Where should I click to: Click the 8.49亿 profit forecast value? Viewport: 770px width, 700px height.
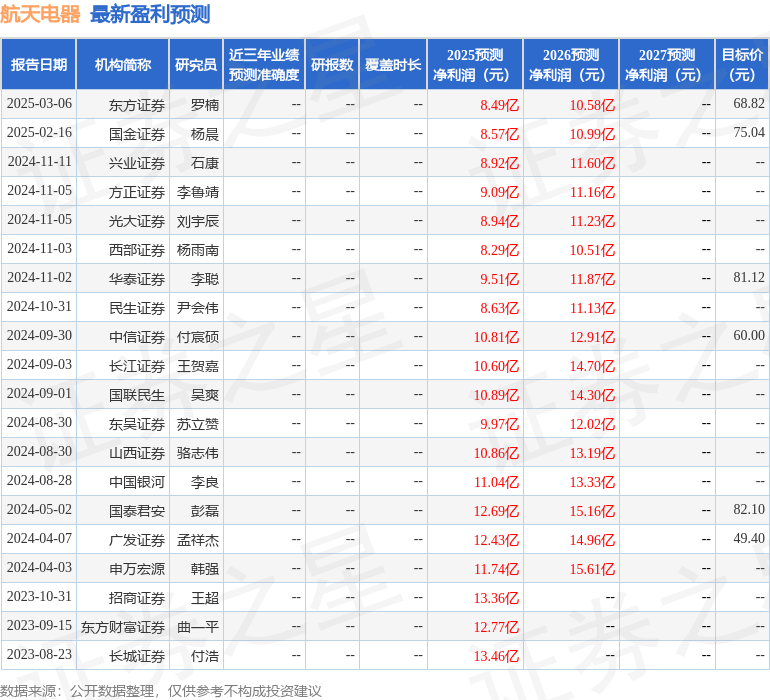click(x=499, y=105)
